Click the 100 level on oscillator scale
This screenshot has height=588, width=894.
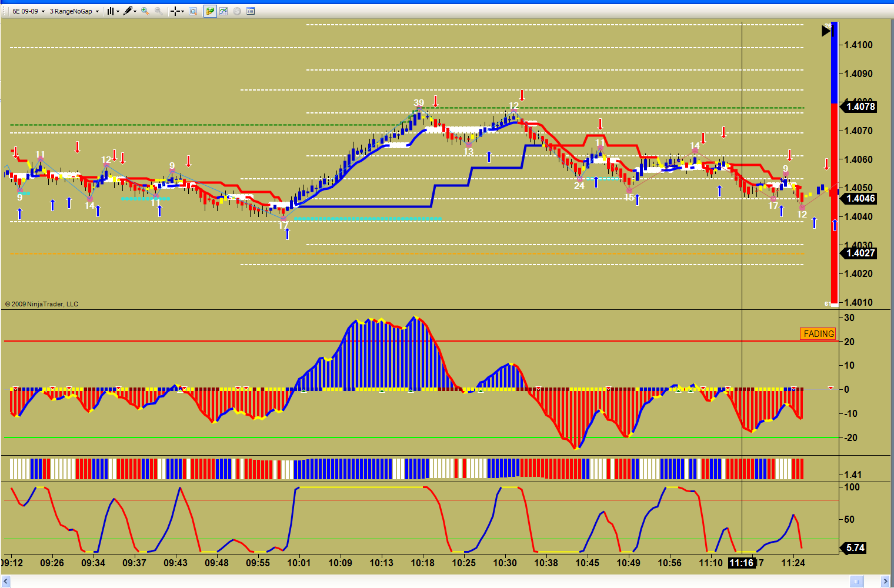(x=852, y=487)
